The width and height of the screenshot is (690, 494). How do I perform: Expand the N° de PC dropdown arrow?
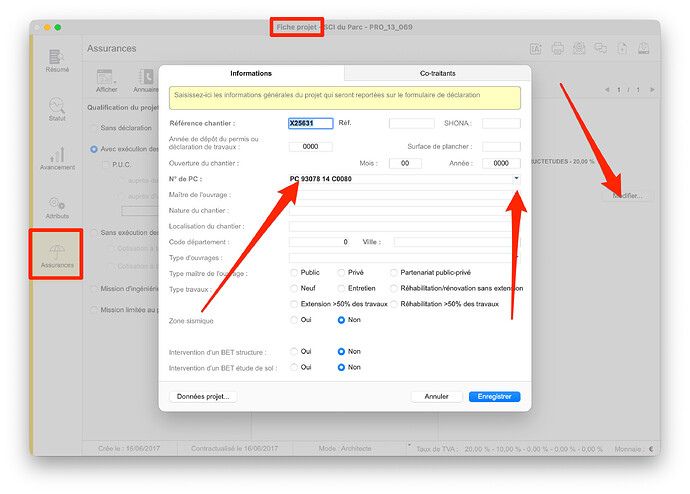(x=516, y=178)
